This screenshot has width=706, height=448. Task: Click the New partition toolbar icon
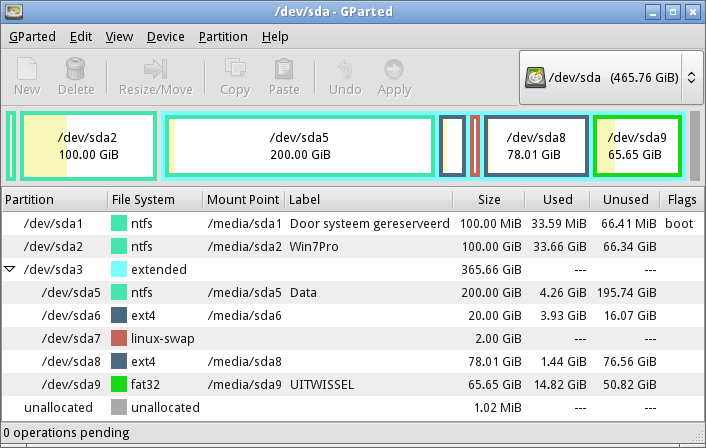[27, 70]
